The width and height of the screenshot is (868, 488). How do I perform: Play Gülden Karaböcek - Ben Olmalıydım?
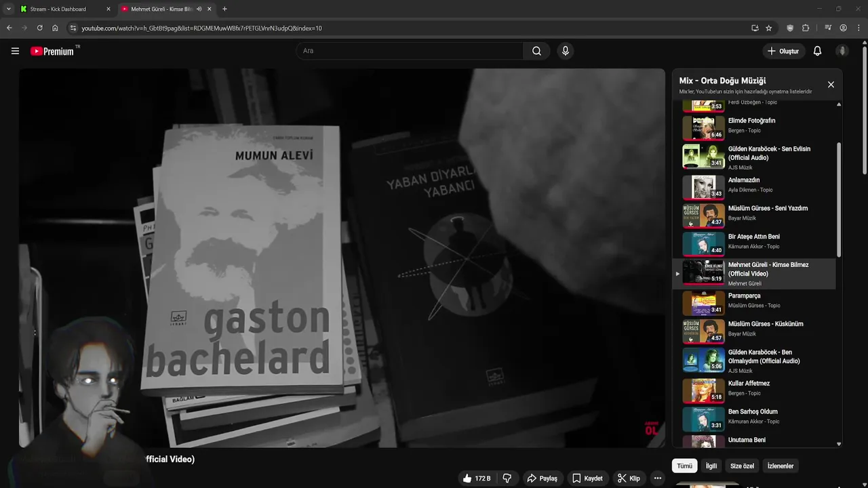(x=754, y=361)
